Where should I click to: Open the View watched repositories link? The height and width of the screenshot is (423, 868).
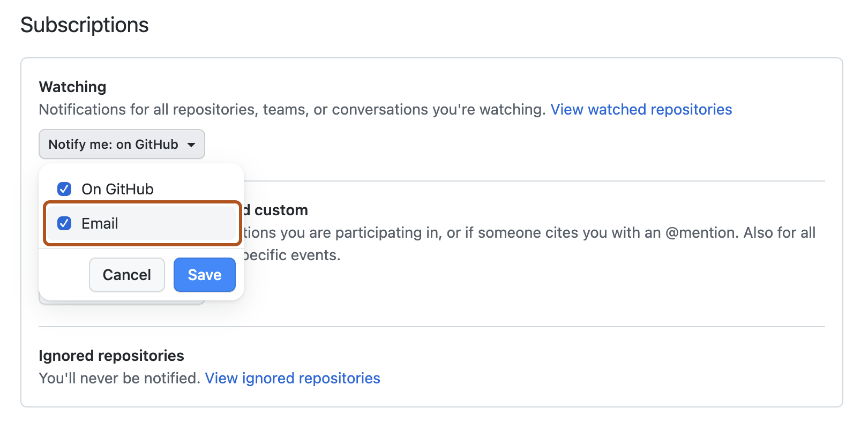point(641,109)
